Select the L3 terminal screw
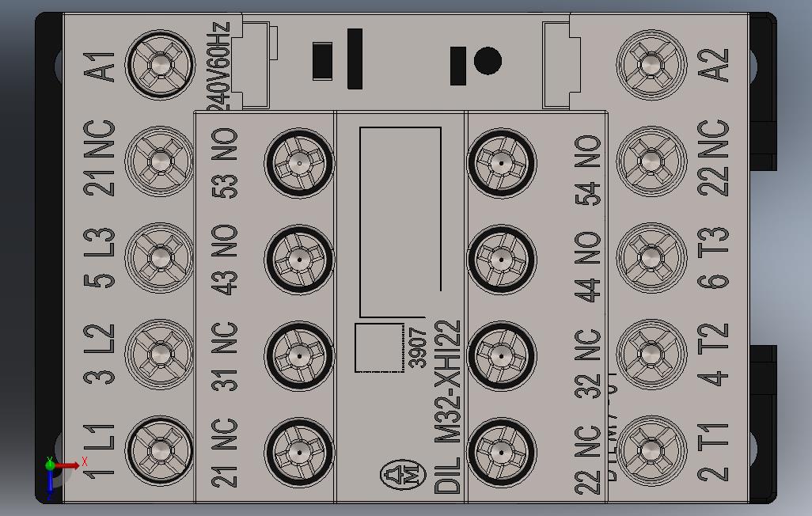This screenshot has height=516, width=812. pos(160,258)
